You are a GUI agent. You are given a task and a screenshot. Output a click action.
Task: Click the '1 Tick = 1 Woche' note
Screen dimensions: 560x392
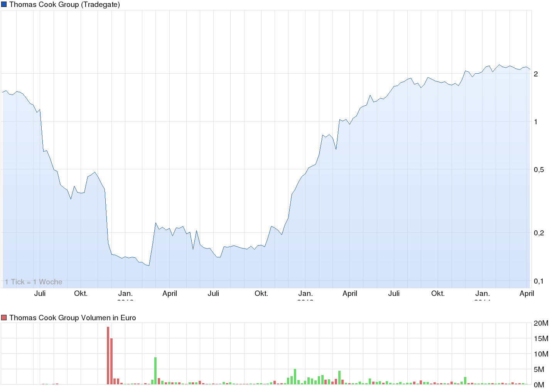[x=34, y=282]
